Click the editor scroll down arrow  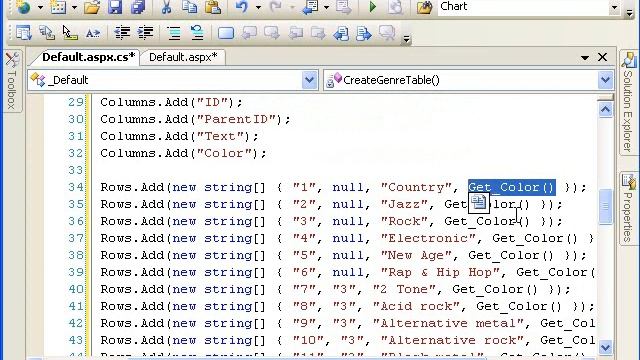(x=605, y=347)
